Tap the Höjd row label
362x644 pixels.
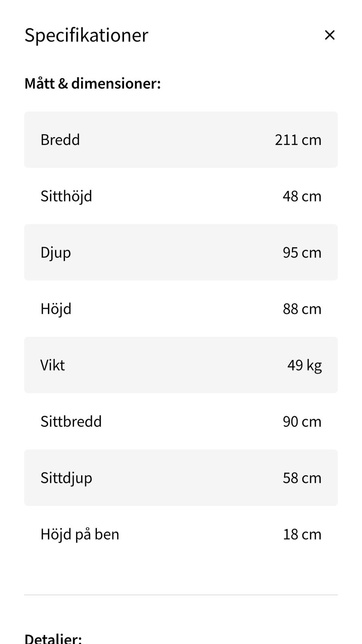click(x=56, y=309)
